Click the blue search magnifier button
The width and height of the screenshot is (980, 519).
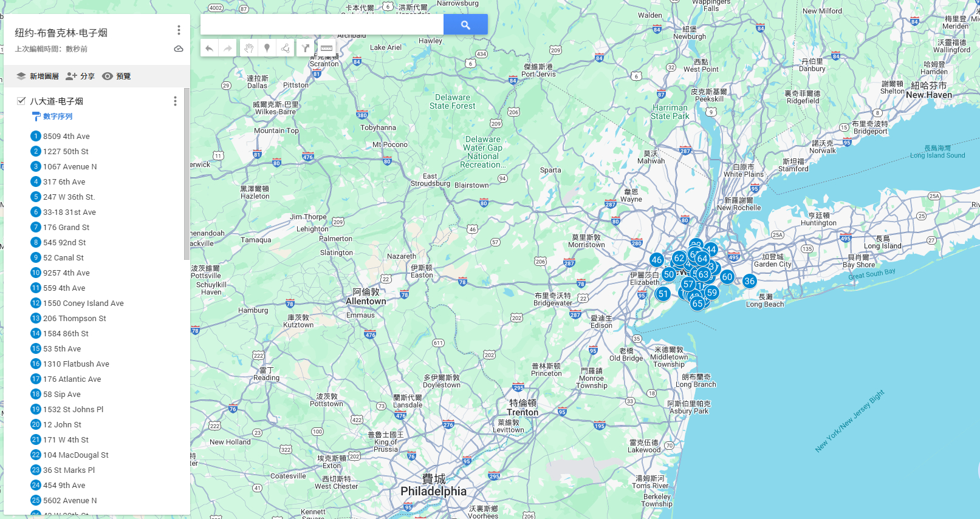pyautogui.click(x=465, y=25)
